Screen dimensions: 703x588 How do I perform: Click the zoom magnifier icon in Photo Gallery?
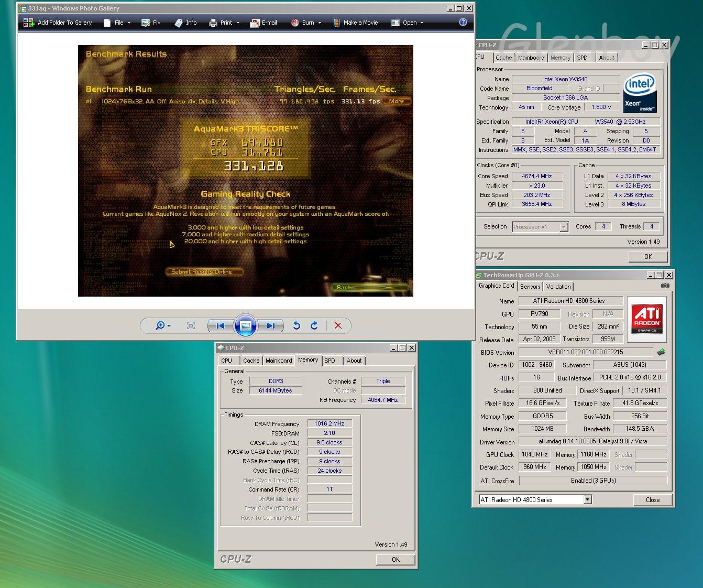[160, 325]
